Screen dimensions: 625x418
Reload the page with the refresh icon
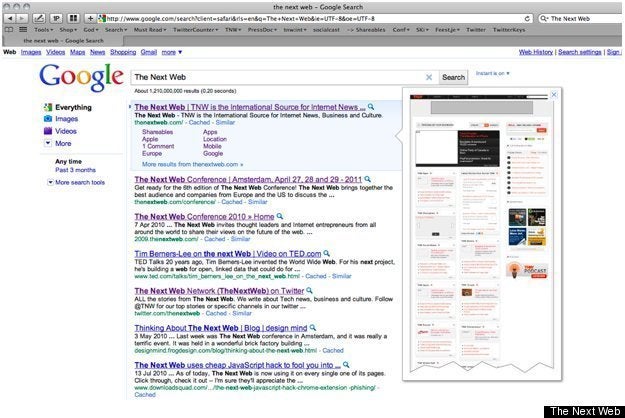click(x=527, y=19)
